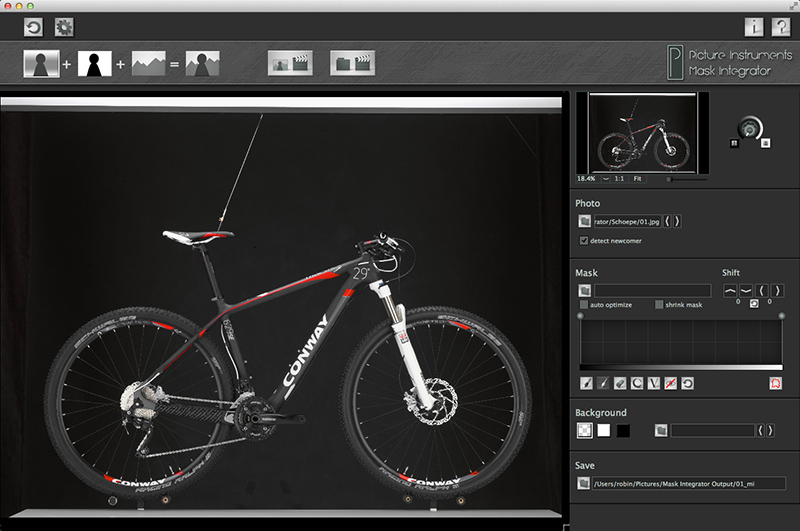
Task: Enable the shrink mask checkbox
Action: pos(659,305)
